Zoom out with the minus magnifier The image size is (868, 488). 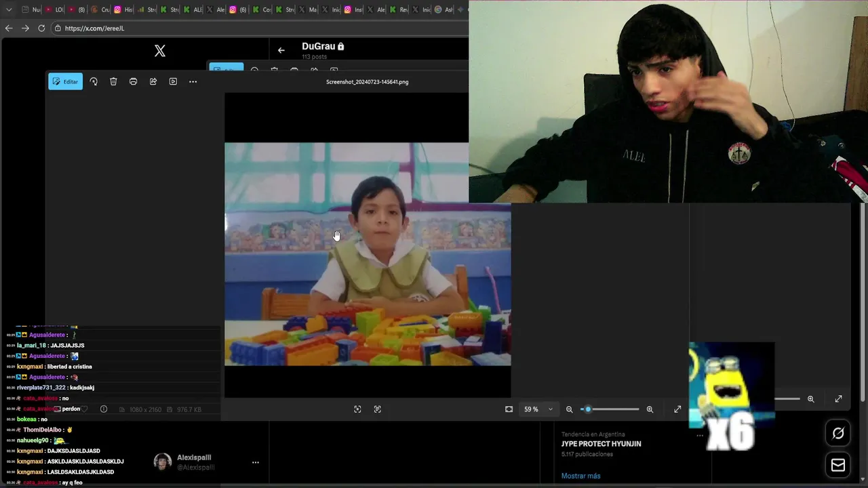[x=570, y=409]
